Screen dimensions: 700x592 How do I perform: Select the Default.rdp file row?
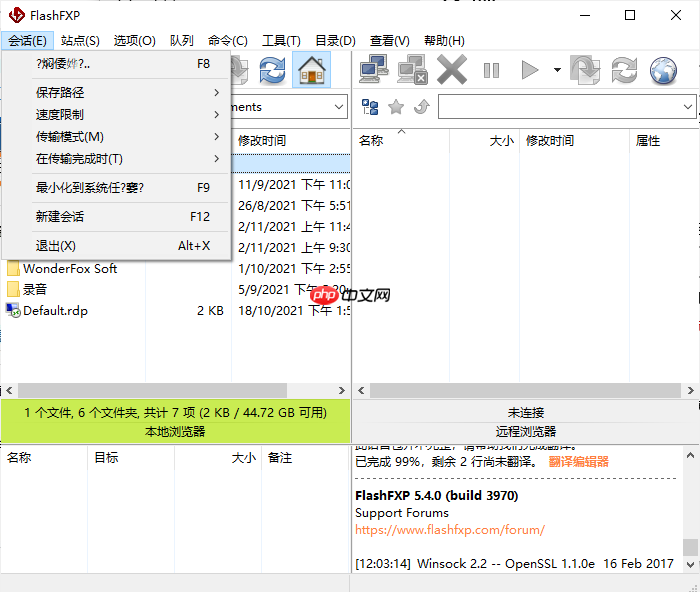click(x=176, y=310)
